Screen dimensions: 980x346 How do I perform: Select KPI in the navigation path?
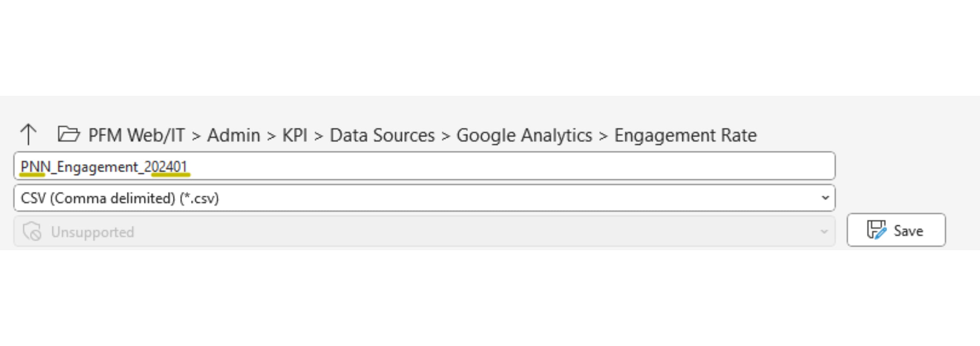295,135
